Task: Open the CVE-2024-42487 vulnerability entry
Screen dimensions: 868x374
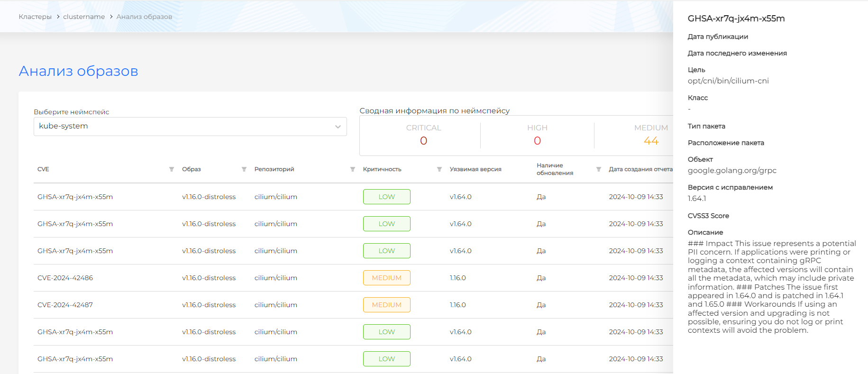Action: tap(65, 305)
